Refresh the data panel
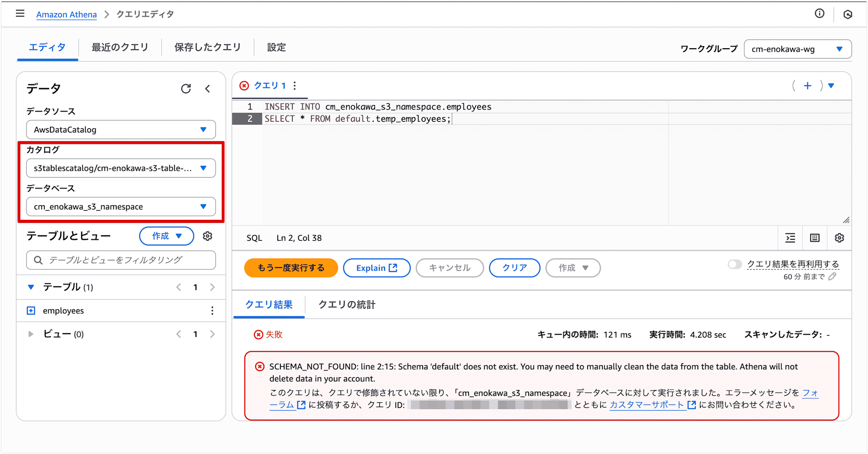The height and width of the screenshot is (454, 868). (186, 89)
